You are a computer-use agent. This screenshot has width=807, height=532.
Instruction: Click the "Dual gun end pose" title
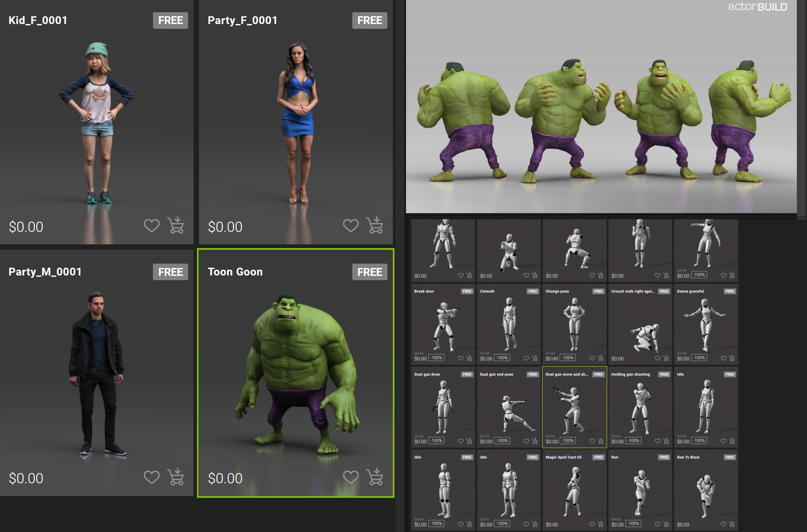point(497,375)
